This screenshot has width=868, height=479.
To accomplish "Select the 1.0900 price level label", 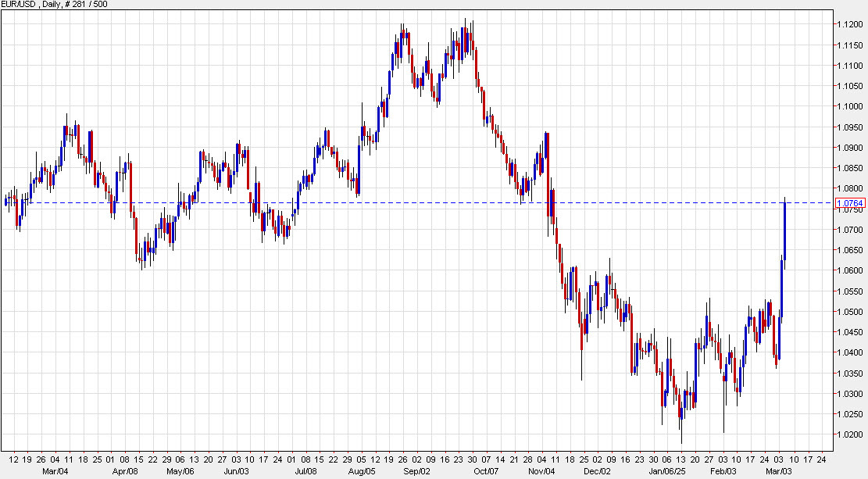I will (850, 148).
